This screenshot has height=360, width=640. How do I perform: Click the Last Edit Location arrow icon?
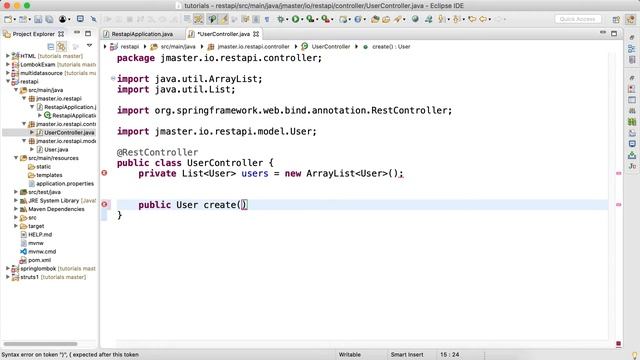tap(472, 19)
